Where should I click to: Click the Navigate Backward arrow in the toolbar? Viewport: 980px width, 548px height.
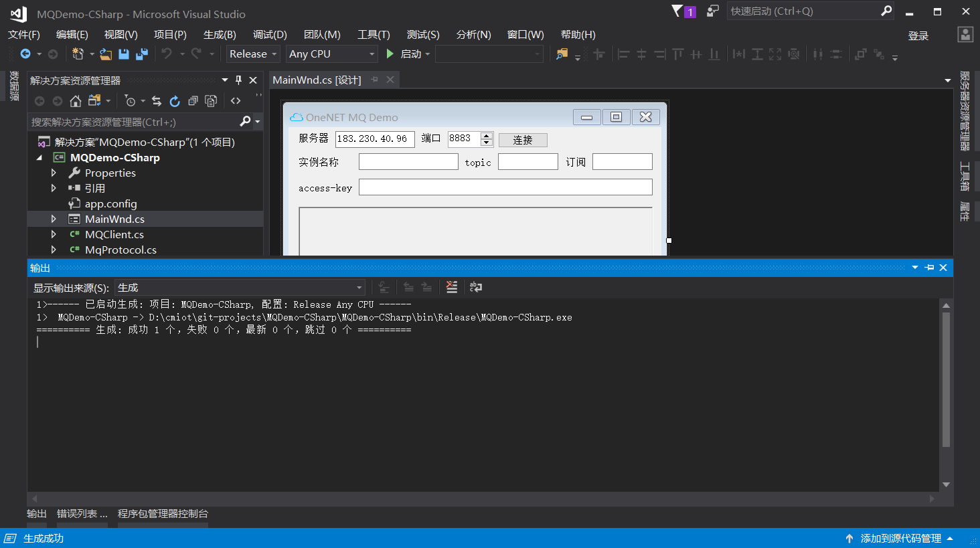coord(25,54)
